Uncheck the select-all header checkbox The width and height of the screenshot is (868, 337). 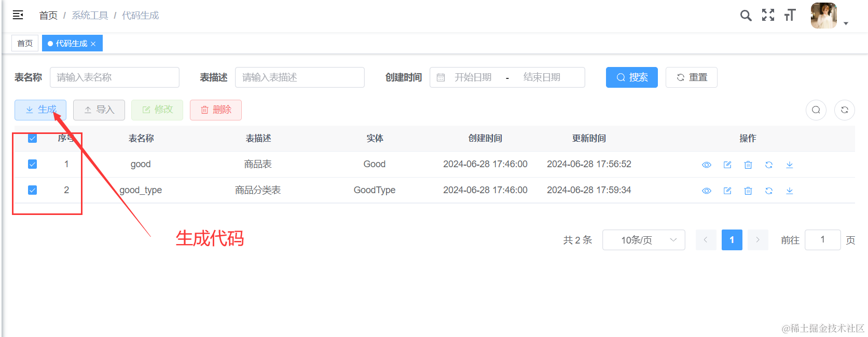tap(32, 138)
